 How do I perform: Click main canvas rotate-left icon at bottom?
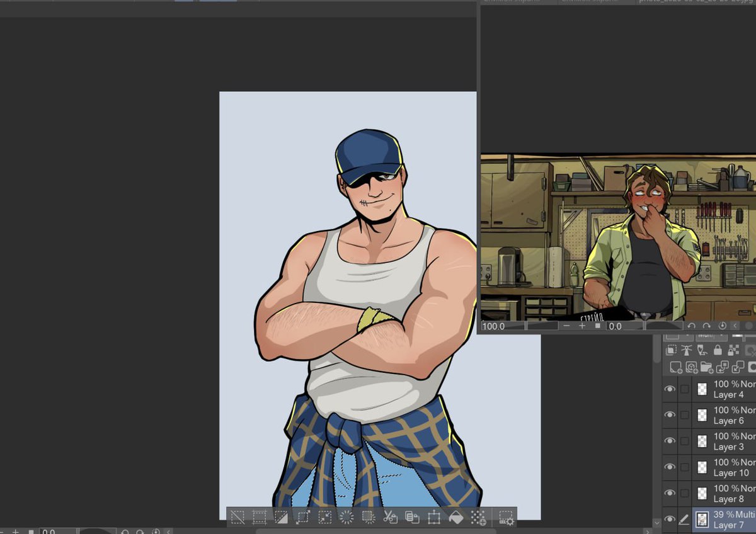[125, 531]
